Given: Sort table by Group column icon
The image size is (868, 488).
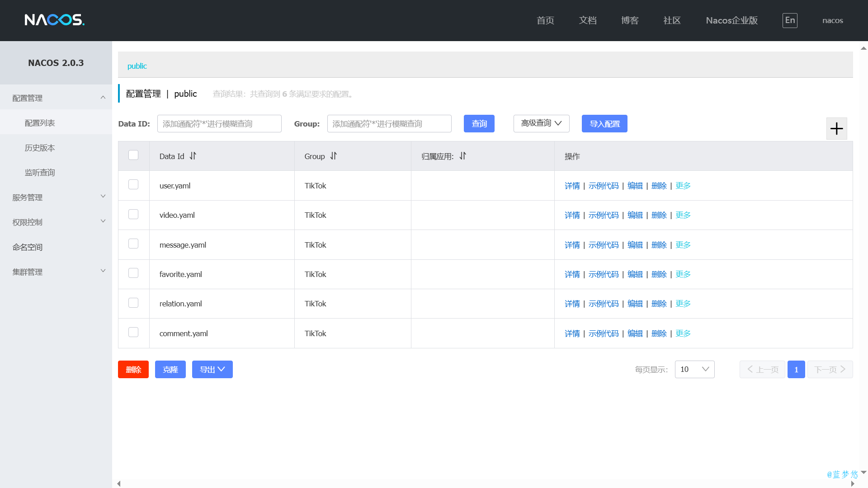Looking at the screenshot, I should coord(334,156).
